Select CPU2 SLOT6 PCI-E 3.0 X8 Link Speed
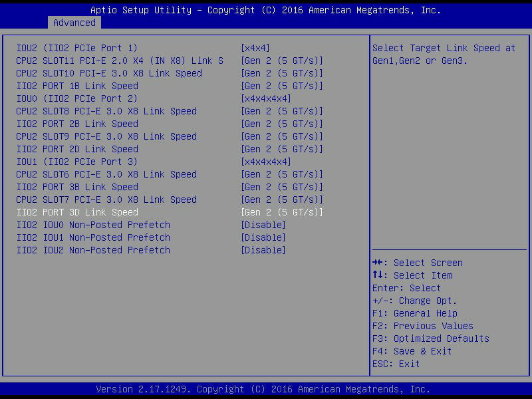Screen dimensions: 532x399 (106, 174)
